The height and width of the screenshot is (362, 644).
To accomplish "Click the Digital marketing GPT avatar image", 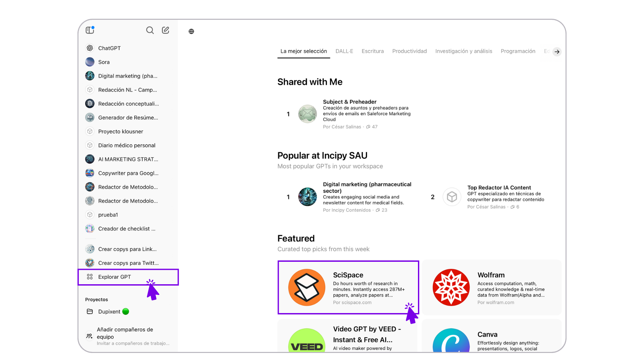I will click(x=307, y=197).
